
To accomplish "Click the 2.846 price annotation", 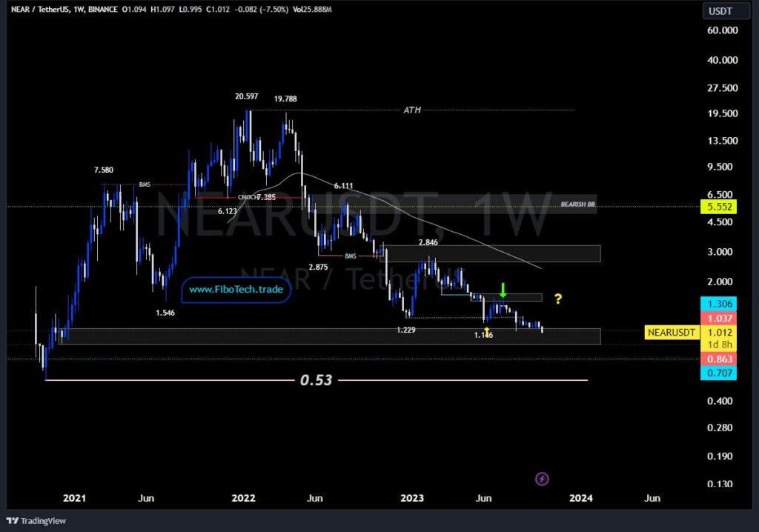I will click(x=428, y=242).
